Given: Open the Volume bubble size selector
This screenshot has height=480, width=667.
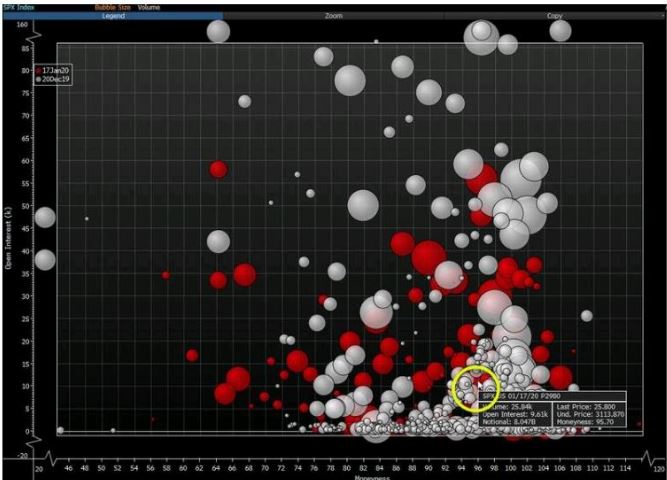Looking at the screenshot, I should coord(148,7).
